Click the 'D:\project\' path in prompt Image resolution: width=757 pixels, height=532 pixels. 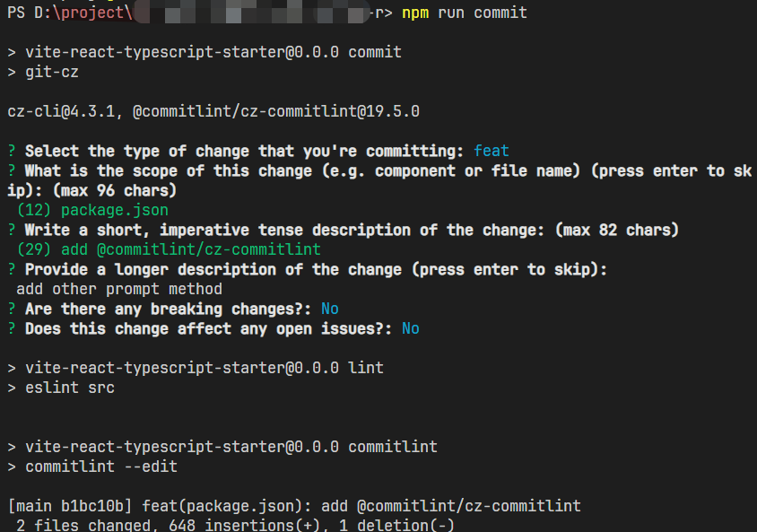[83, 13]
